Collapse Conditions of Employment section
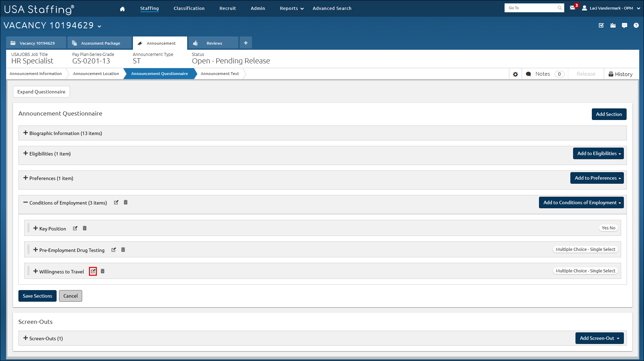The height and width of the screenshot is (361, 644). [x=26, y=202]
